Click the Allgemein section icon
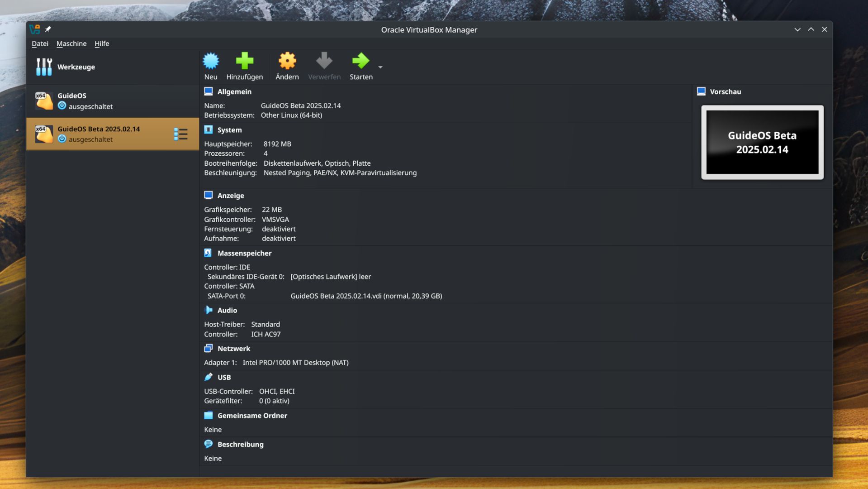 tap(209, 91)
